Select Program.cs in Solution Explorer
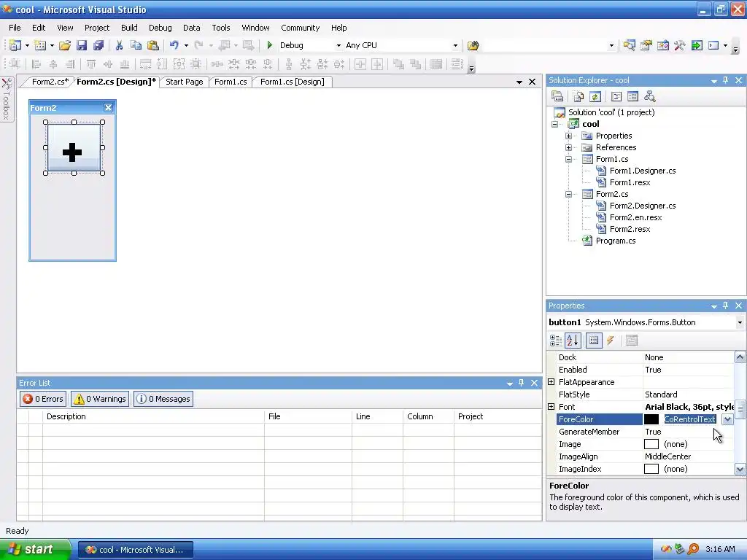 click(x=616, y=241)
